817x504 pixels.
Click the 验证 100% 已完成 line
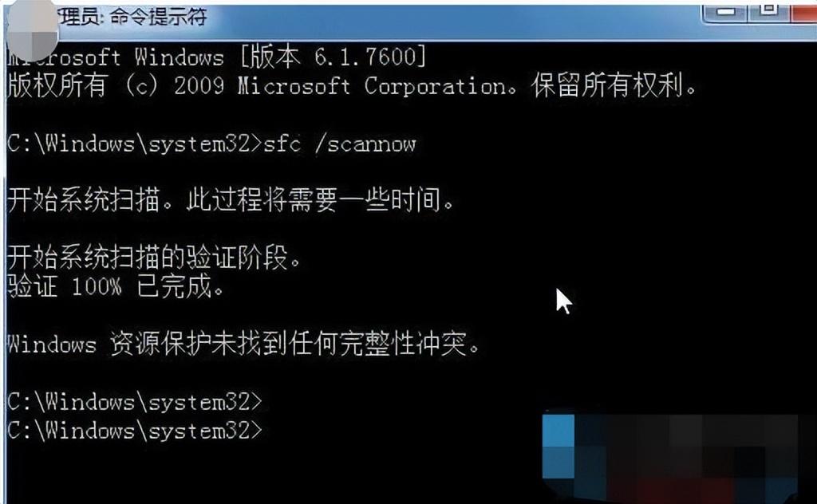coord(116,285)
